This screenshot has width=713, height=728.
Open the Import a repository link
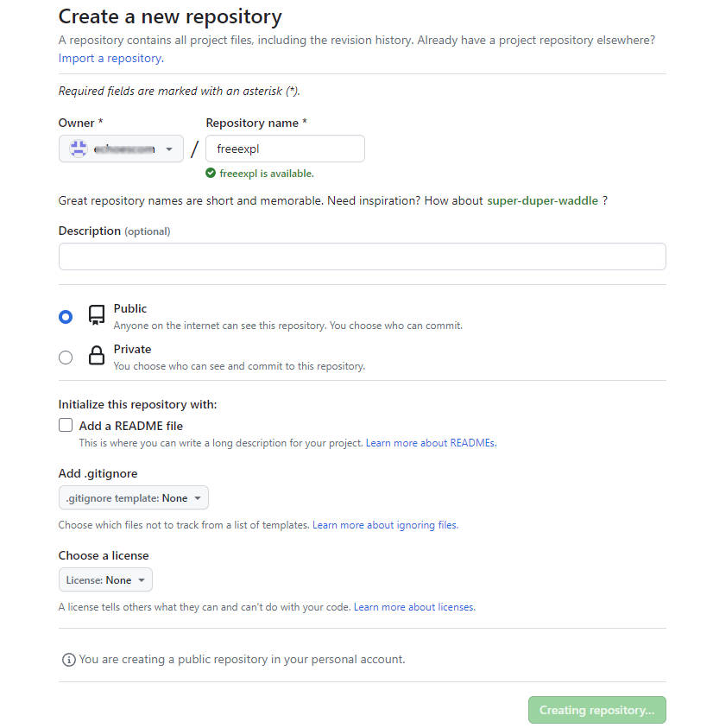coord(111,59)
